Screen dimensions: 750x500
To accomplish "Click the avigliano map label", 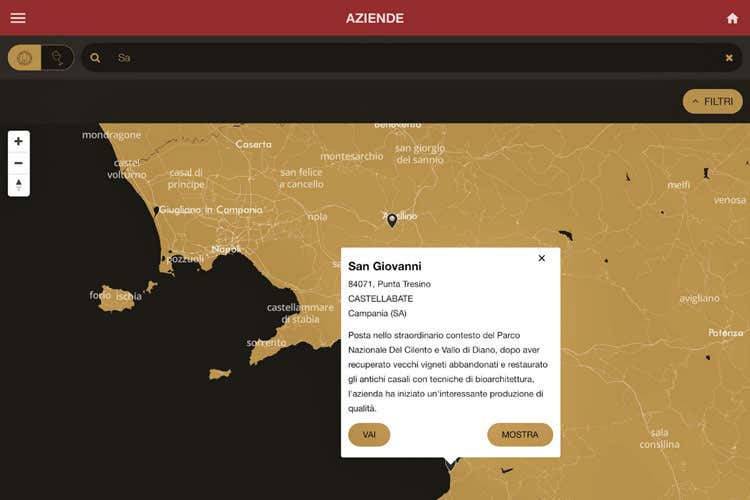I will coord(699,299).
